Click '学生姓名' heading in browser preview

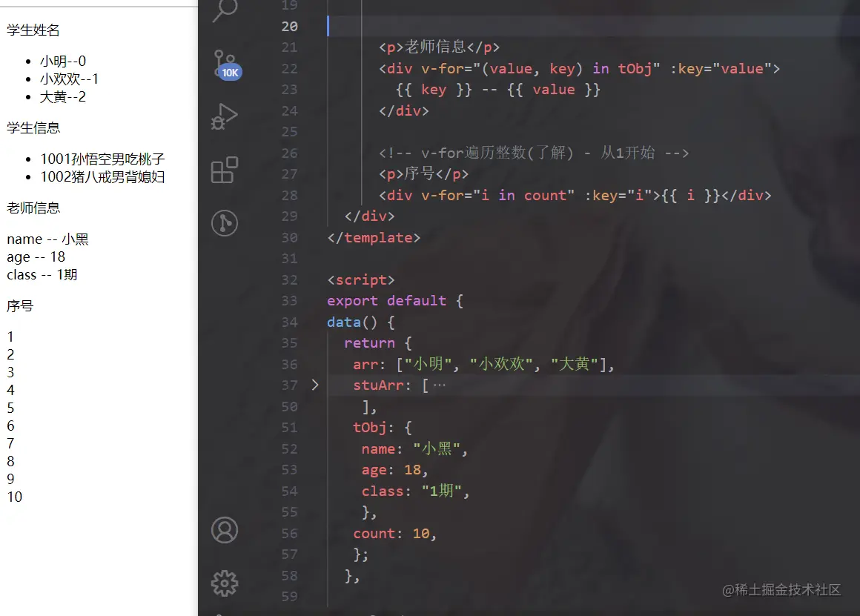tap(33, 30)
